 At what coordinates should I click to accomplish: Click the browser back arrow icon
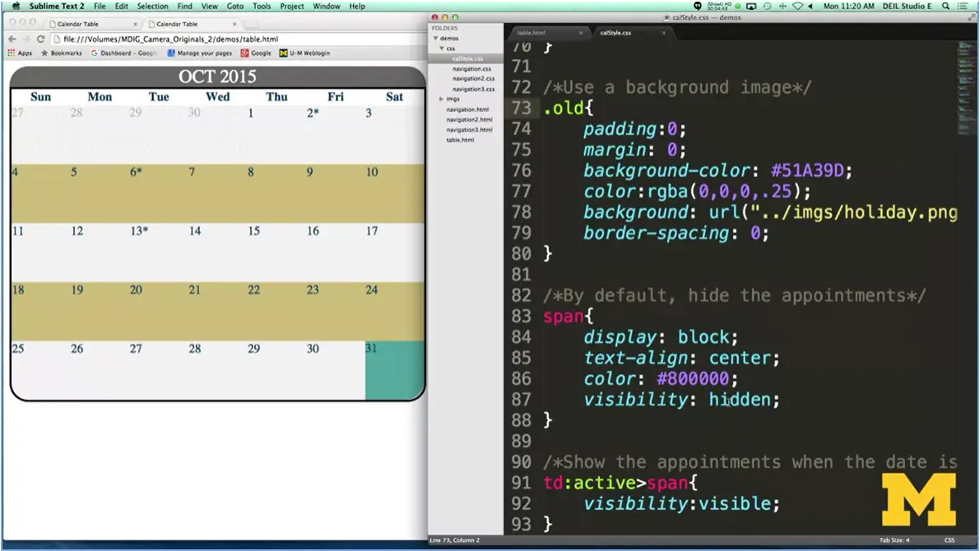click(x=11, y=39)
